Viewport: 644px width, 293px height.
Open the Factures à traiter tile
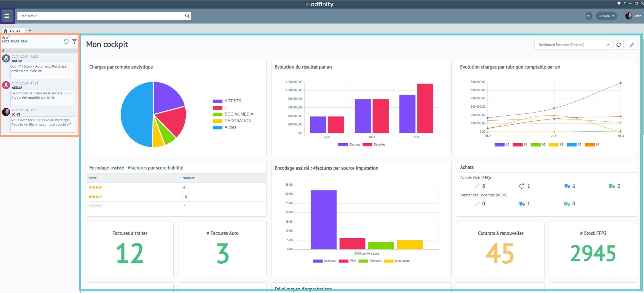130,249
